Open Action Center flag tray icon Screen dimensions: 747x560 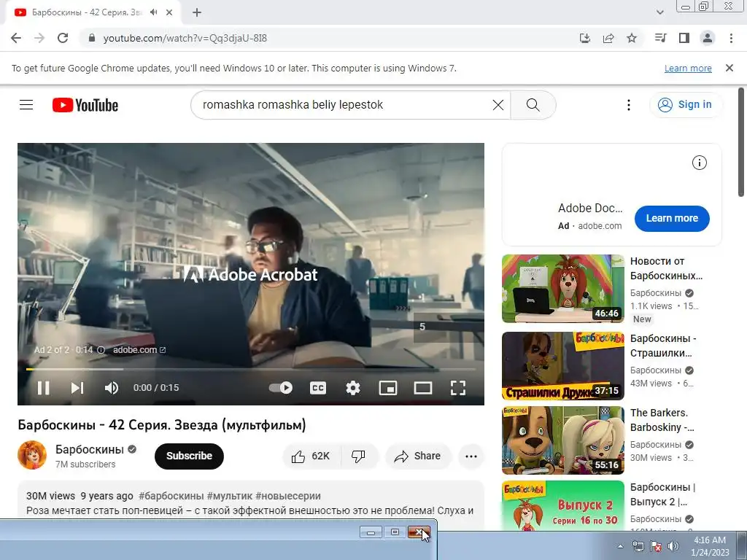click(656, 546)
